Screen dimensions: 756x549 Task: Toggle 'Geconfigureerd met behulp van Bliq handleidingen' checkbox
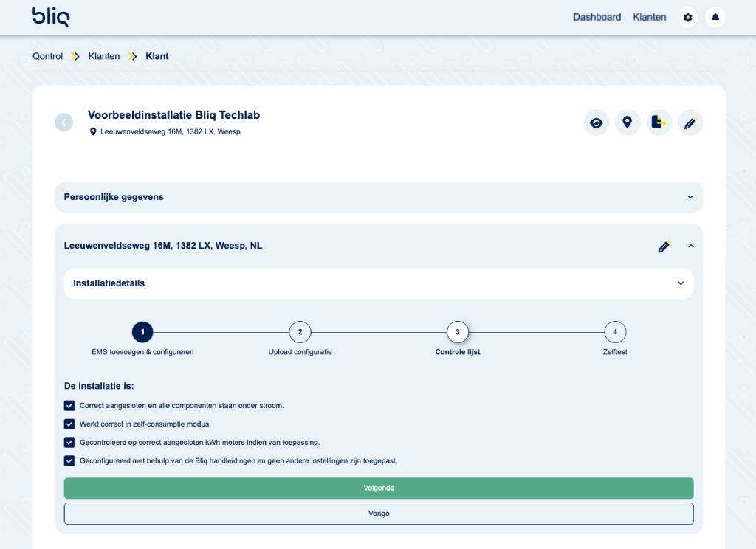coord(69,461)
